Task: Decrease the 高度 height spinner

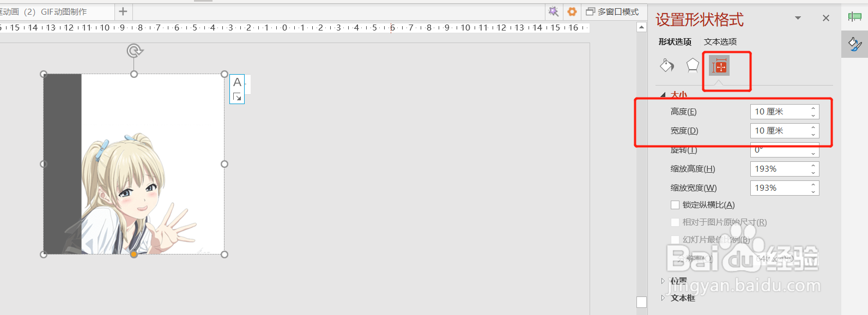Action: (x=814, y=116)
